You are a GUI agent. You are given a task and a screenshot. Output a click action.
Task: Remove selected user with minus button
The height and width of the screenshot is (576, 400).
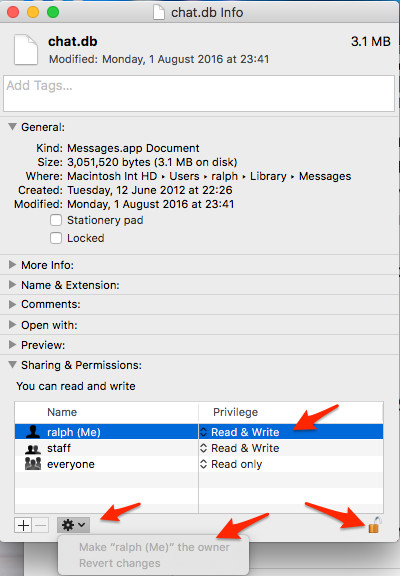click(41, 525)
